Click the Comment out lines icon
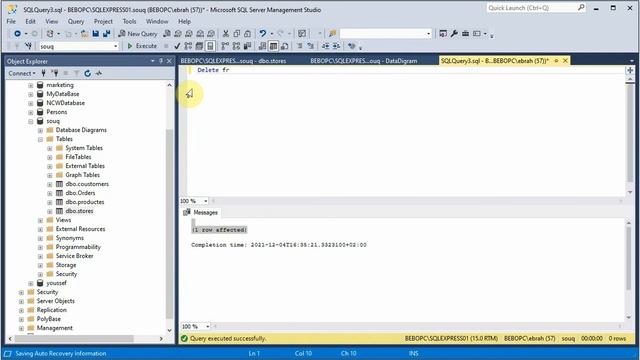The height and width of the screenshot is (360, 640). pyautogui.click(x=300, y=46)
